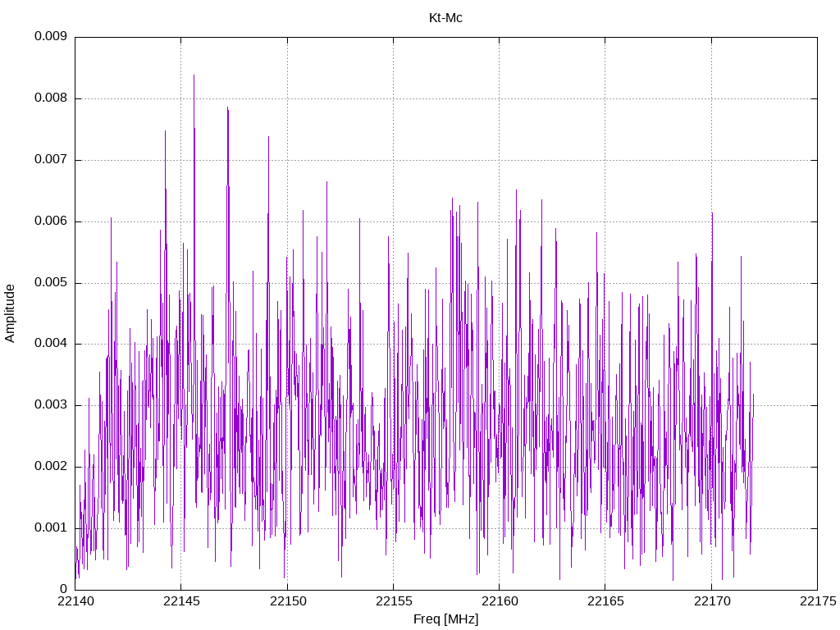Select the 0.007 y-axis tick label
Viewport: 840px width, 630px height.
click(50, 160)
